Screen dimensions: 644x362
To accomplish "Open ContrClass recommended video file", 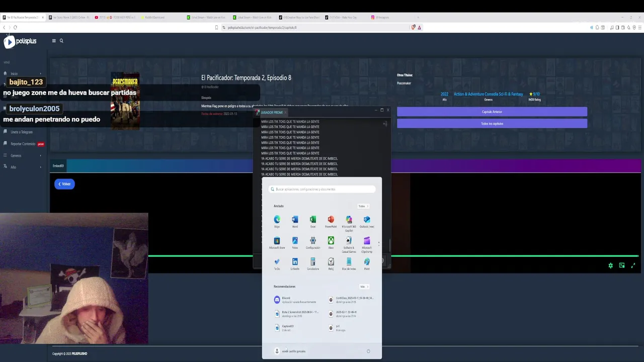I will coord(351,300).
